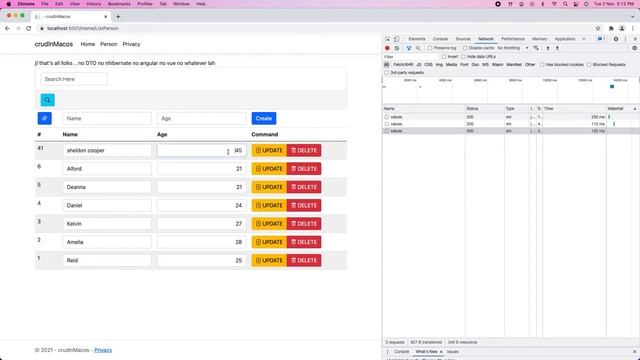Enable Disable cache checkbox
Viewport: 640px width, 360px height.
[x=465, y=48]
